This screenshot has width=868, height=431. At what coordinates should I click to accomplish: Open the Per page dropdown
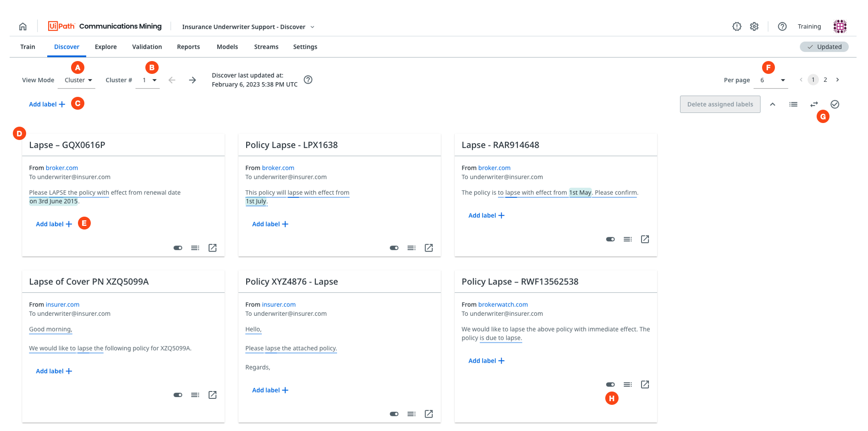click(773, 80)
